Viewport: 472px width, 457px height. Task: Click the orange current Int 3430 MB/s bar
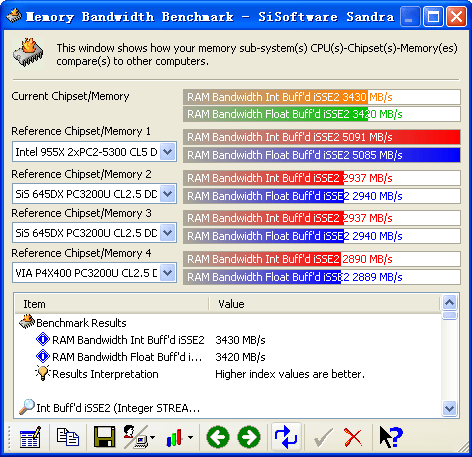(x=322, y=97)
